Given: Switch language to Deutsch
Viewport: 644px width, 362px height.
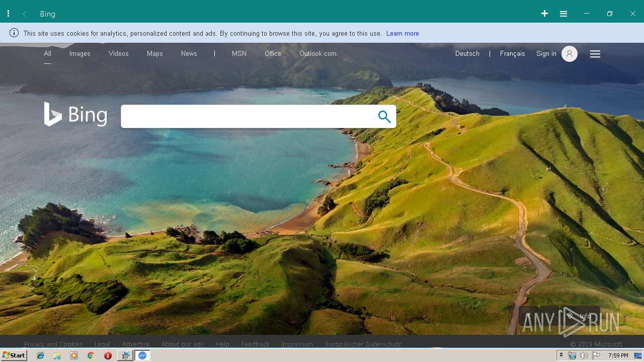Looking at the screenshot, I should coord(467,54).
